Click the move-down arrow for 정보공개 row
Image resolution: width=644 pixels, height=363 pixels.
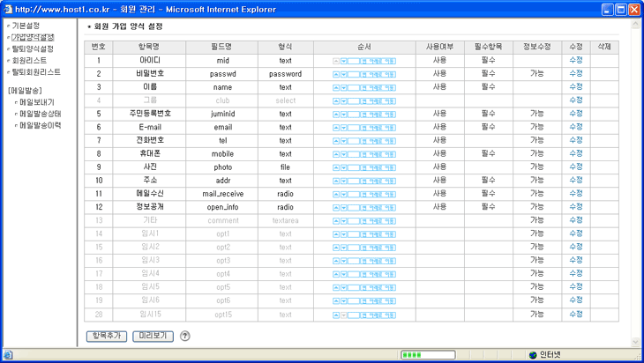pyautogui.click(x=344, y=206)
